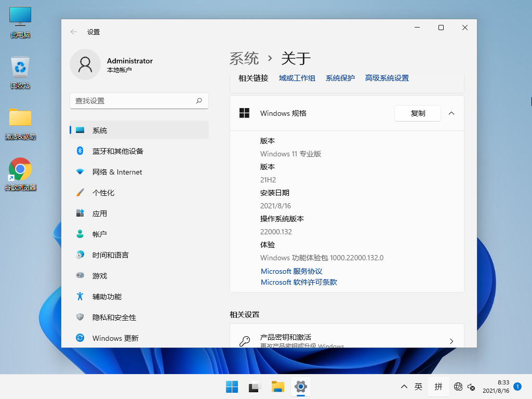Open Windows Update icon in sidebar

[x=80, y=338]
